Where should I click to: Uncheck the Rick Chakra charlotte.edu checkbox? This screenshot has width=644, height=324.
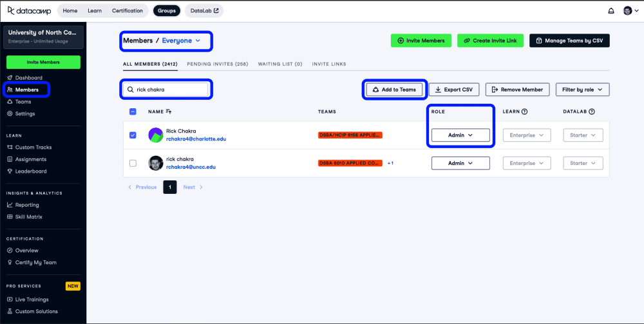(x=133, y=135)
